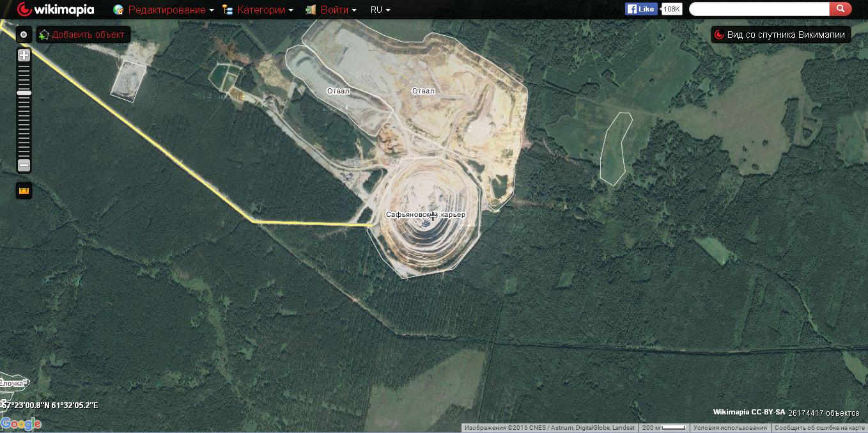The width and height of the screenshot is (868, 433).
Task: Click the zoom in plus button
Action: click(x=24, y=56)
